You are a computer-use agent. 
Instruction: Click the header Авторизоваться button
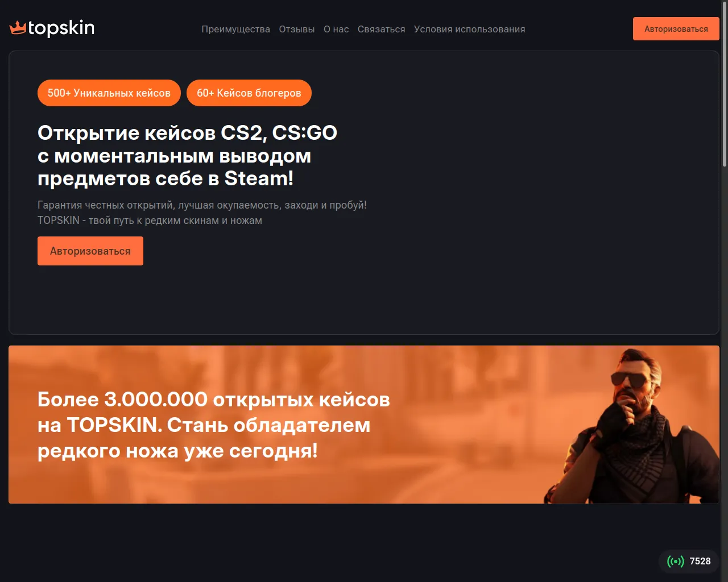coord(676,29)
